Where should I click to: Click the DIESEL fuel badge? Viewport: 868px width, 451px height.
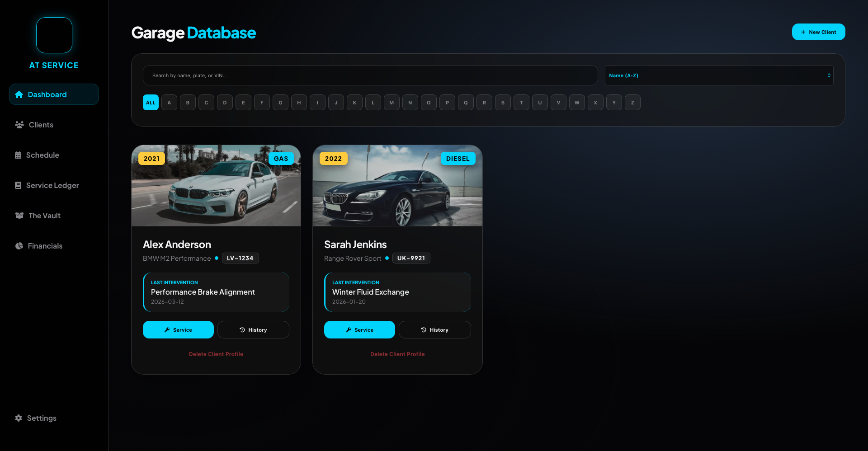click(x=458, y=159)
